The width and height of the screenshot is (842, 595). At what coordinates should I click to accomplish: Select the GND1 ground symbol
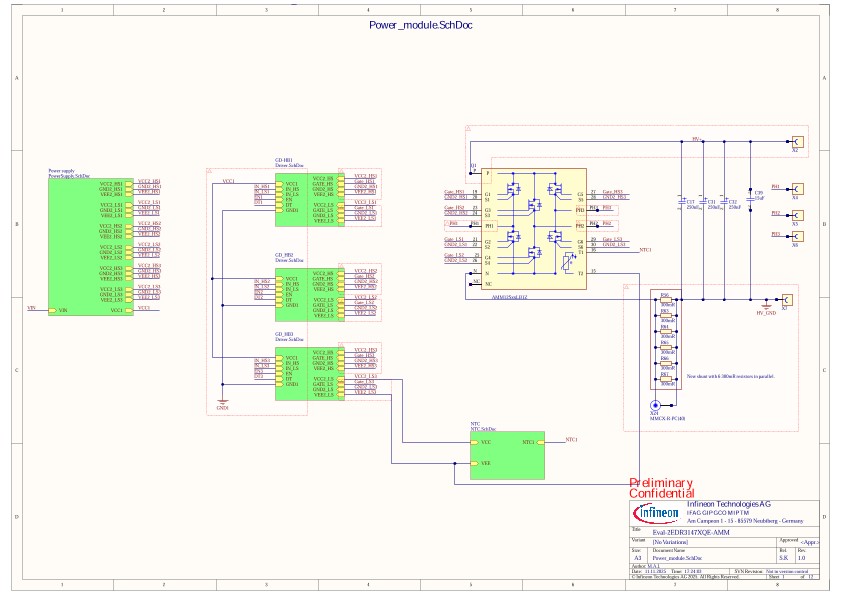click(222, 402)
